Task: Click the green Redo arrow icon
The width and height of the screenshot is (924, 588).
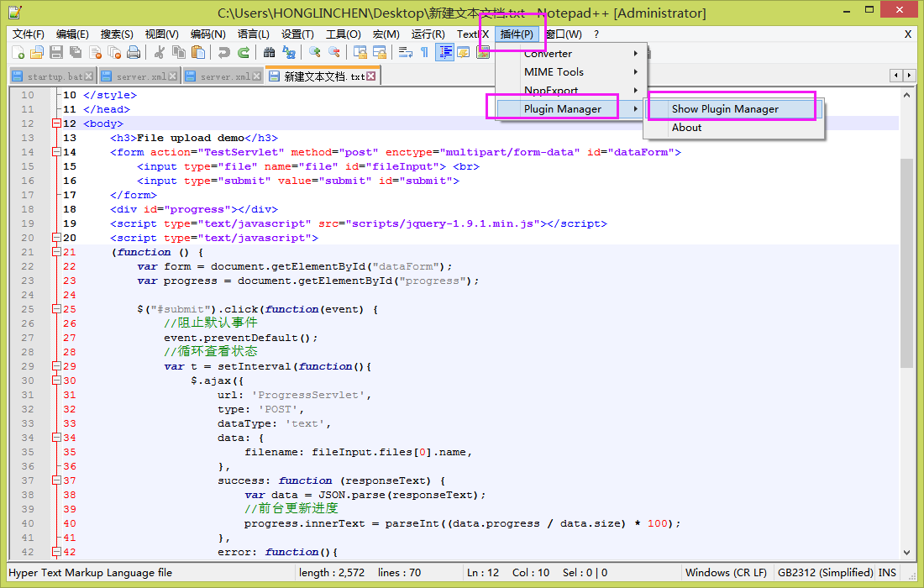Action: 244,53
